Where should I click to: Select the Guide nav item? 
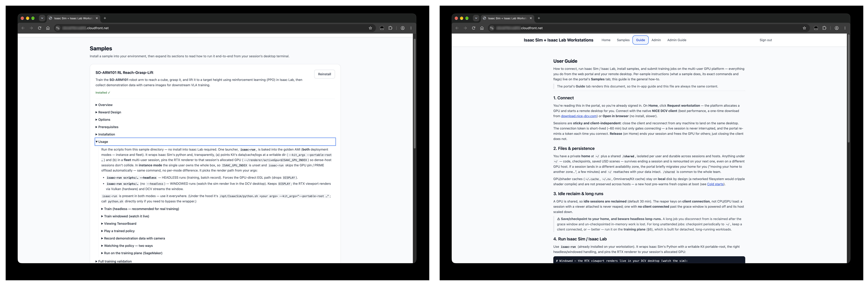640,40
